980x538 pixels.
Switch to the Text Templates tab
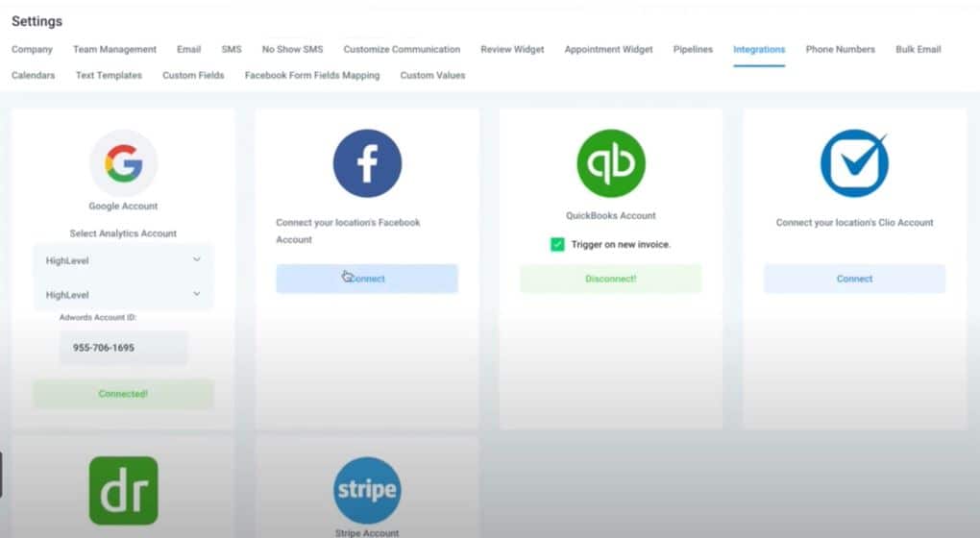pos(109,75)
